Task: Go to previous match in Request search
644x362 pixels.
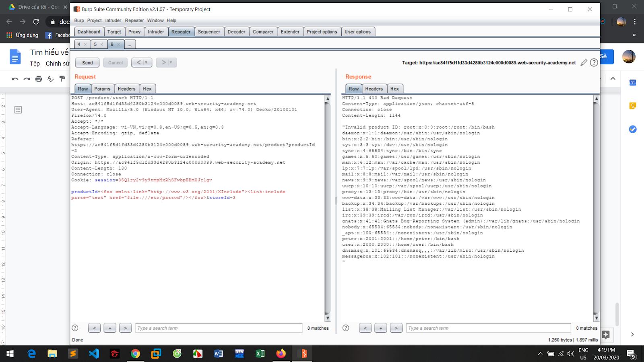Action: pyautogui.click(x=94, y=328)
